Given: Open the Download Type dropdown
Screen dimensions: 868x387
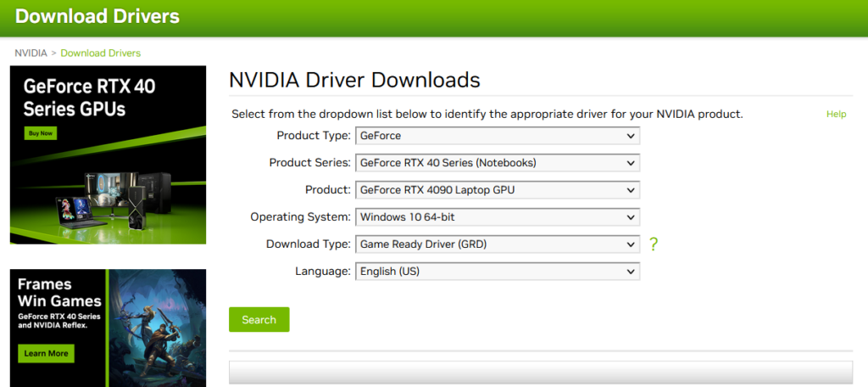Looking at the screenshot, I should point(497,244).
